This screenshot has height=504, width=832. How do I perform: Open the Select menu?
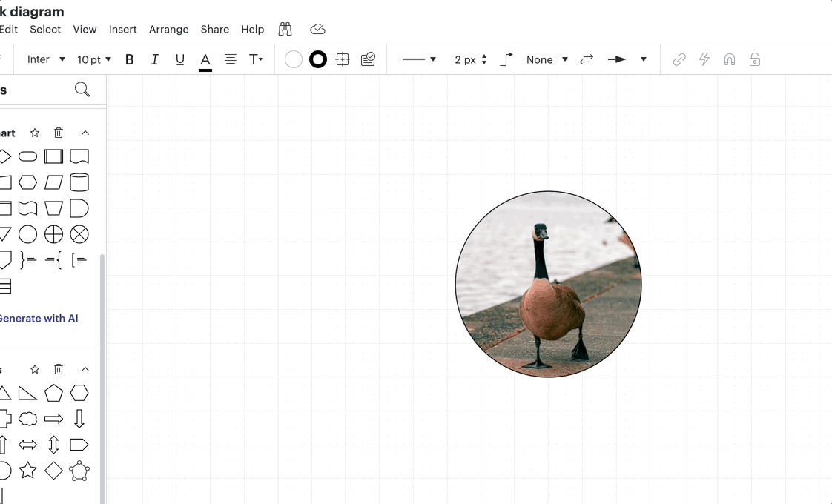point(45,29)
